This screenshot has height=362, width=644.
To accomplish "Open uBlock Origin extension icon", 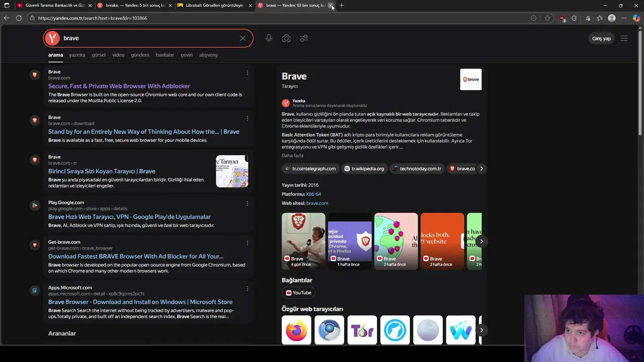I will point(562,19).
